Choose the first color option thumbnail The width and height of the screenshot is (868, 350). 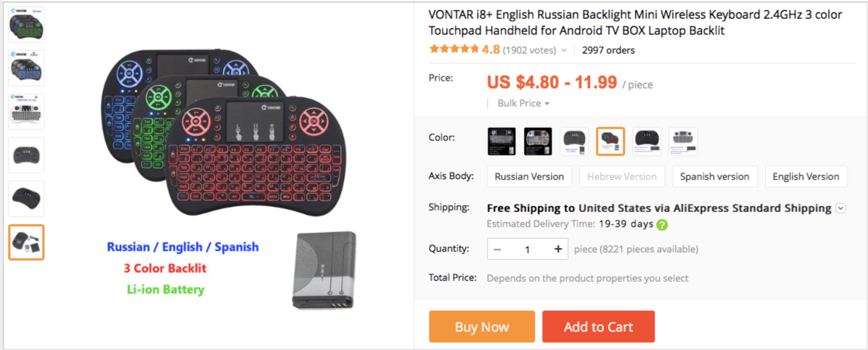click(x=501, y=141)
